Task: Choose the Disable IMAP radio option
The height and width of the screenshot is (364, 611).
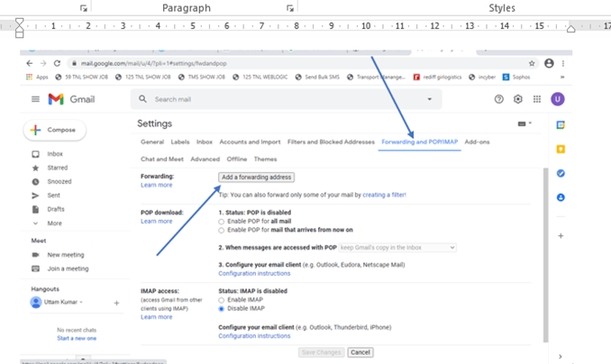Action: click(x=222, y=308)
